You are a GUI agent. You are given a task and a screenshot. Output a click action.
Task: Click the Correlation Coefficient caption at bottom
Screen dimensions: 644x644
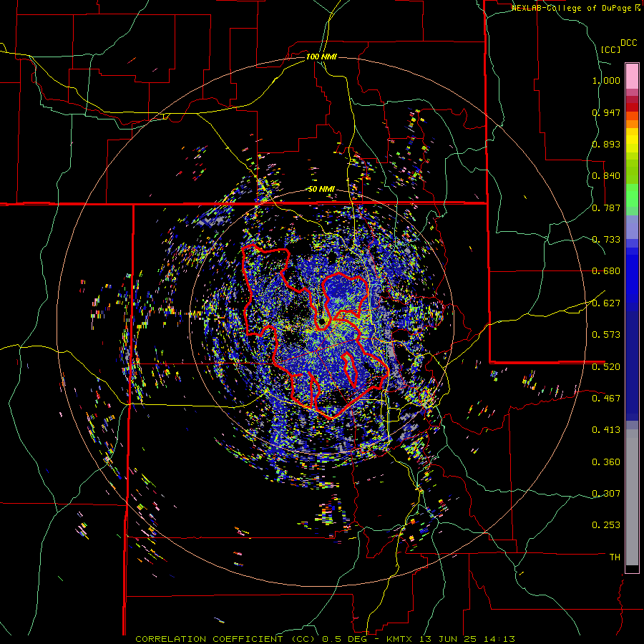click(326, 639)
